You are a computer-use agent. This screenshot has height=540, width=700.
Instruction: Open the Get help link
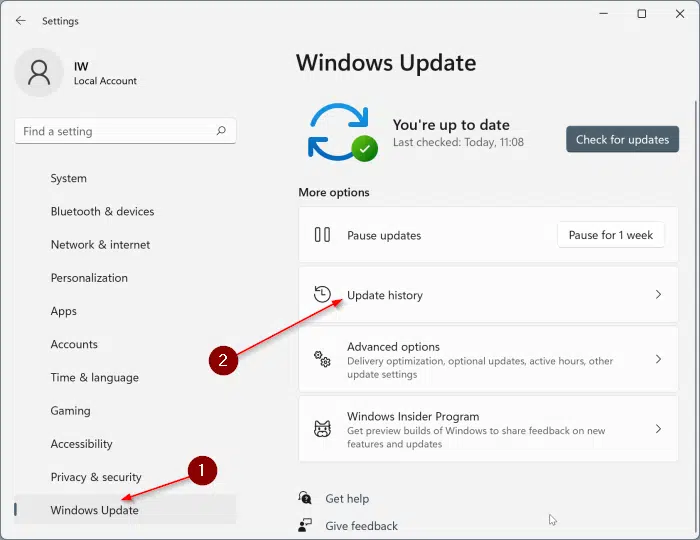(347, 498)
